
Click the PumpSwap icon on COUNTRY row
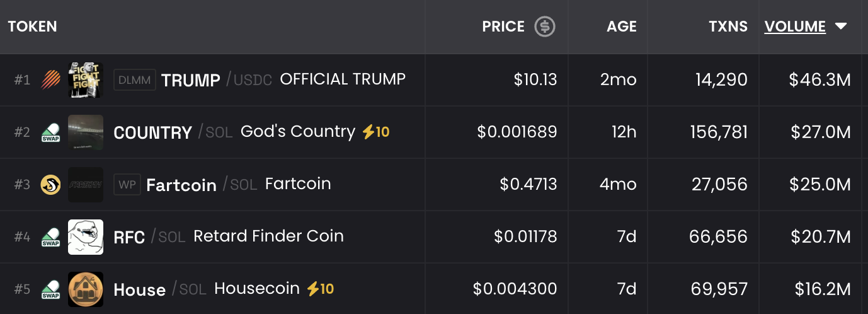(x=51, y=132)
